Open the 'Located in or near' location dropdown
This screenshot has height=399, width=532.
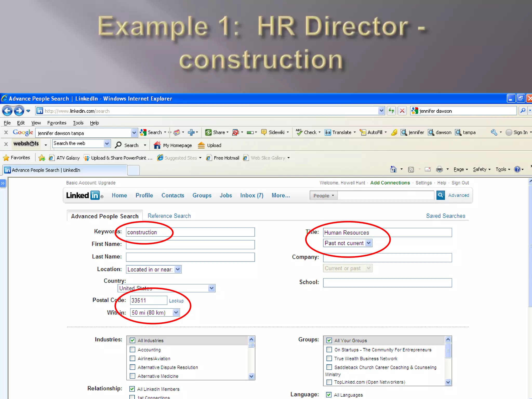pyautogui.click(x=154, y=269)
